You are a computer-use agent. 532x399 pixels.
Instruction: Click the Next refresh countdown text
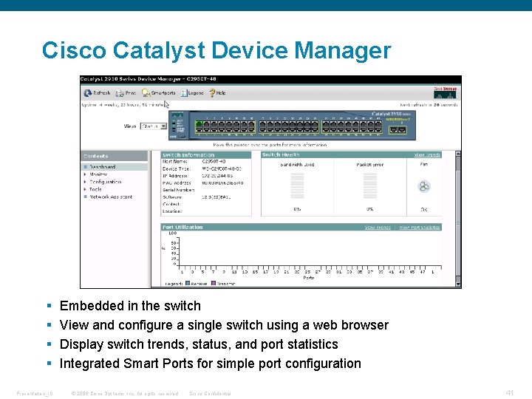click(x=429, y=105)
